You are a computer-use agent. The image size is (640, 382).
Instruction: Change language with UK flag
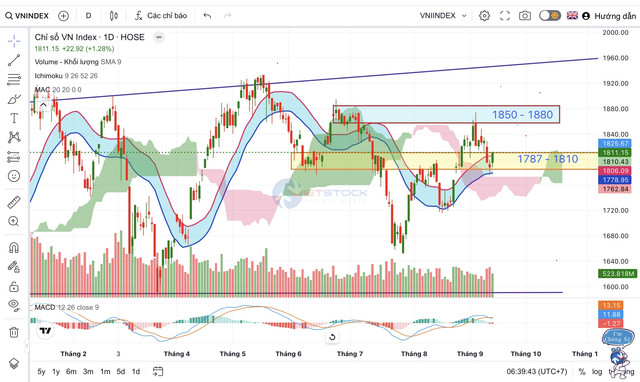572,16
